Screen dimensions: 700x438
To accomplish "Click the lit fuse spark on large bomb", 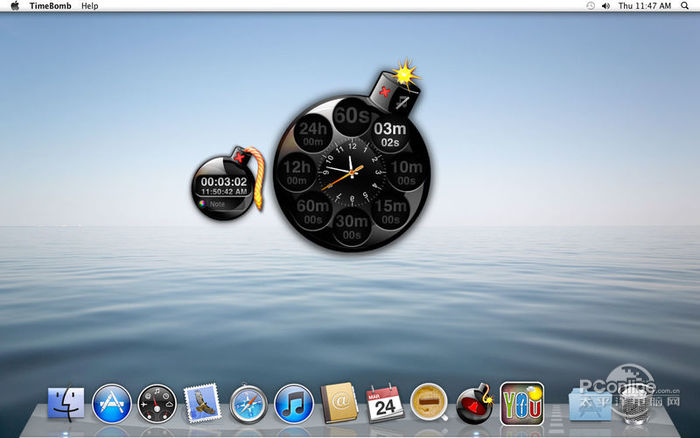I will tap(405, 73).
